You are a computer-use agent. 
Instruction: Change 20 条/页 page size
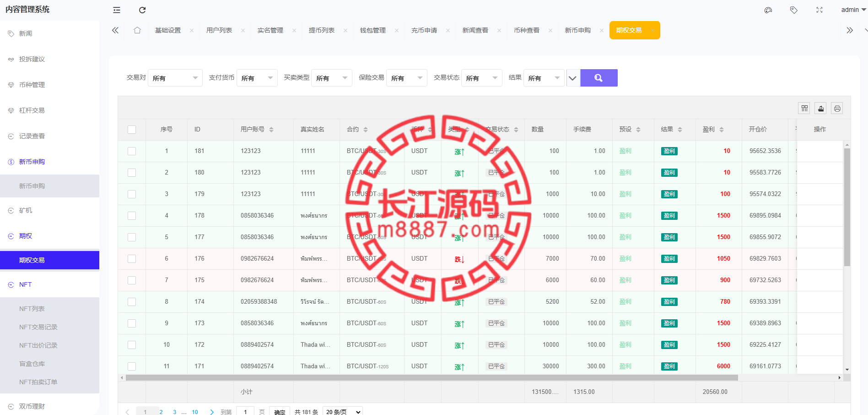click(343, 412)
